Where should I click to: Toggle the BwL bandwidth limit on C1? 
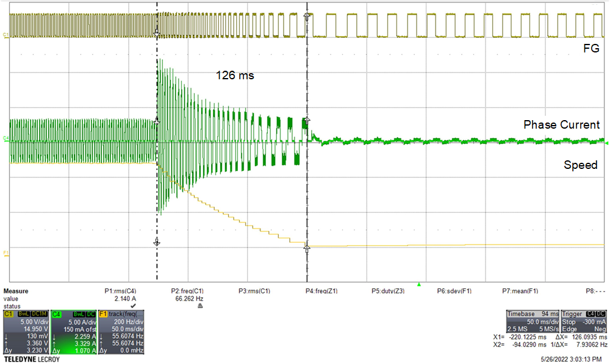(x=23, y=314)
